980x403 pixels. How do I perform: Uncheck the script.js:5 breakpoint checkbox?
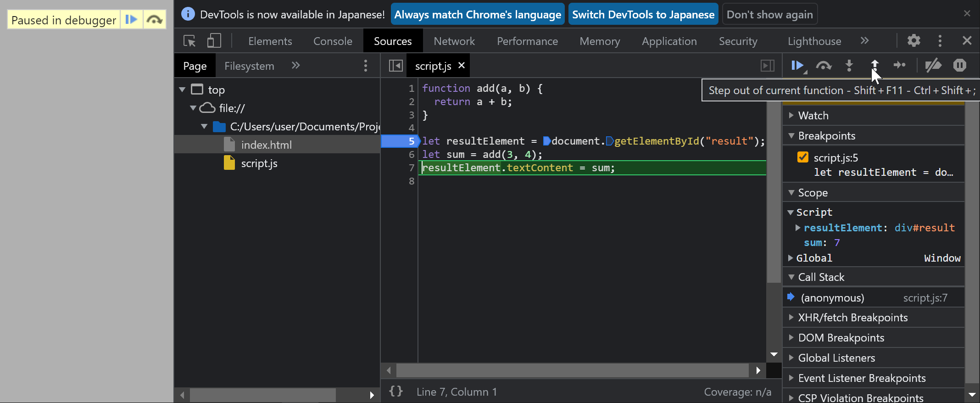pyautogui.click(x=803, y=157)
